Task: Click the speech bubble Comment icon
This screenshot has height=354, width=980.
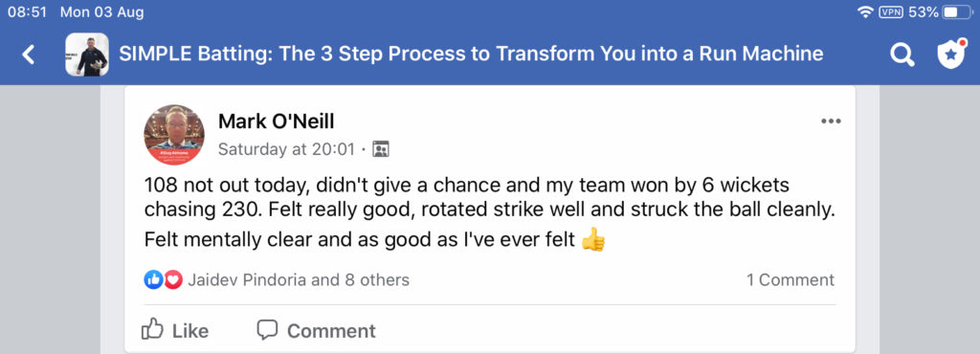Action: (267, 330)
